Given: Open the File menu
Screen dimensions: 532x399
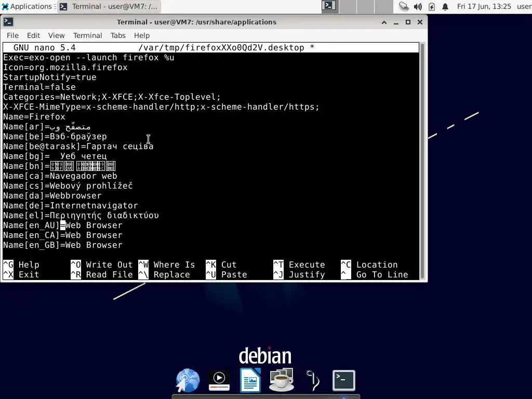Looking at the screenshot, I should [12, 35].
